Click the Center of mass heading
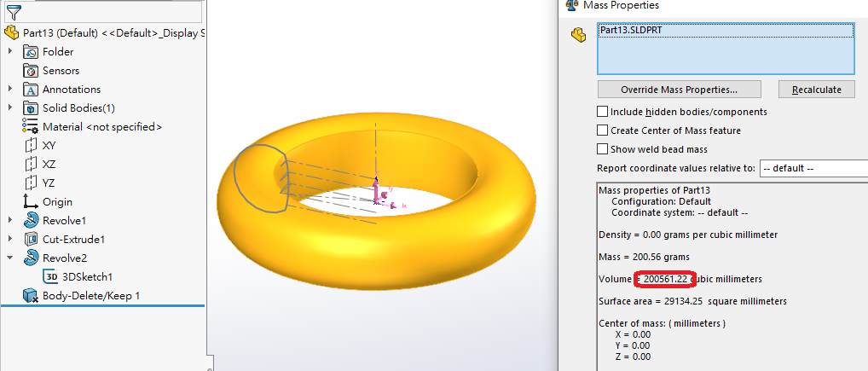The height and width of the screenshot is (371, 868). tap(662, 323)
